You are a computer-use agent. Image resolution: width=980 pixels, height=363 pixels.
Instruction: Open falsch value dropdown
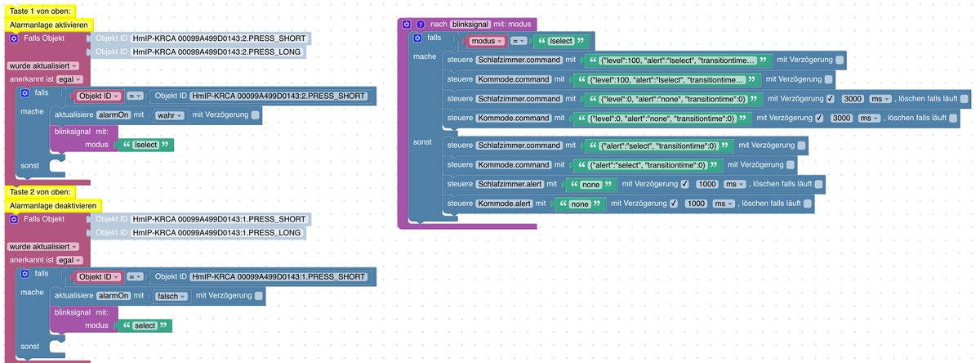[x=171, y=296]
